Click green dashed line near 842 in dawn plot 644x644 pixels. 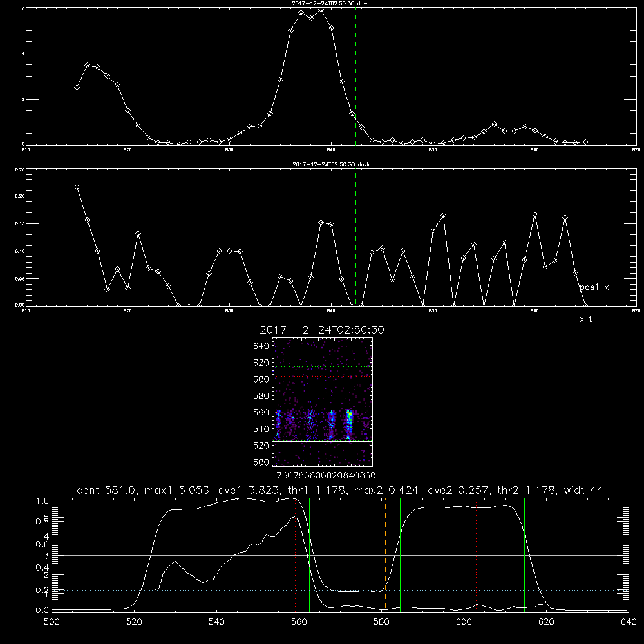(x=355, y=76)
